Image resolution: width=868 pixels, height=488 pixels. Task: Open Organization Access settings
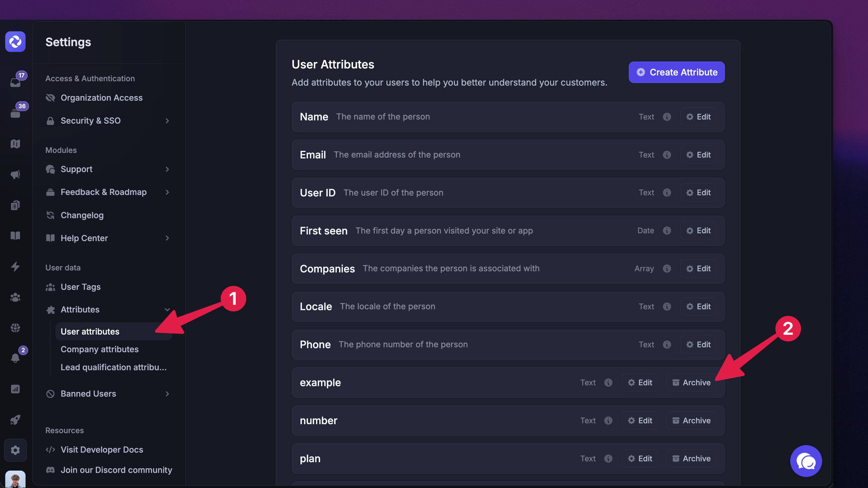point(101,98)
